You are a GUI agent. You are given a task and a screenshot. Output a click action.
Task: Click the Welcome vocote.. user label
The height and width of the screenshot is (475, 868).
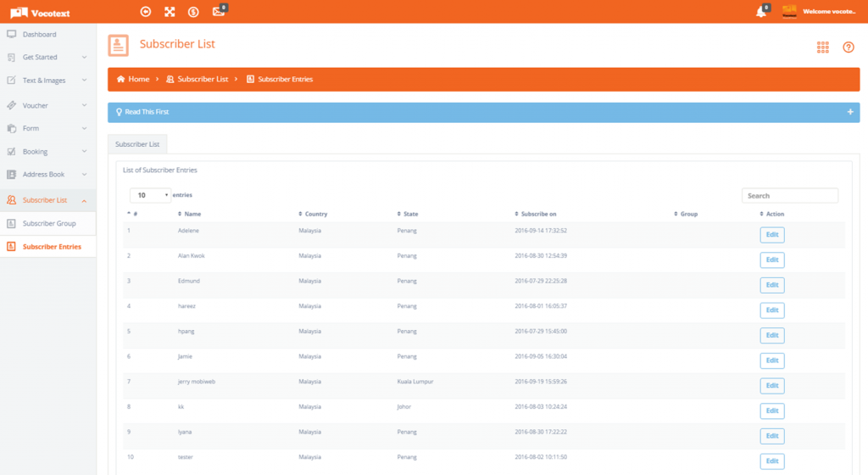pyautogui.click(x=829, y=12)
